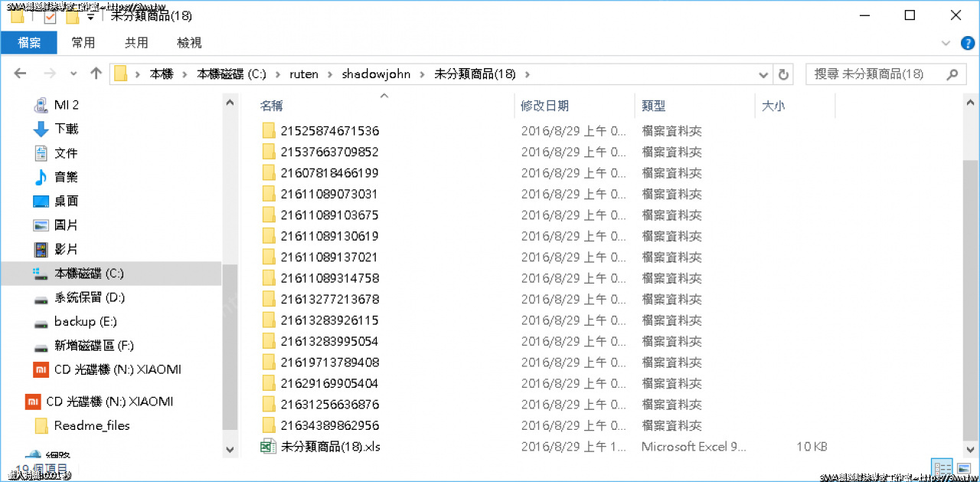Go up to the parent folder arrow

(x=95, y=74)
